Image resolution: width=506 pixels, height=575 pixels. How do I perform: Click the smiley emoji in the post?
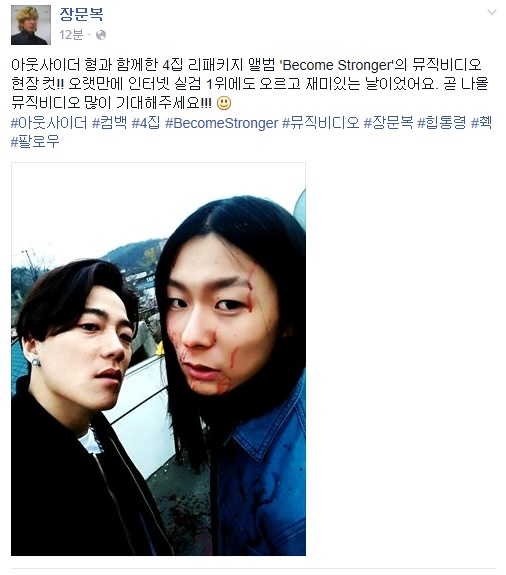coord(224,103)
